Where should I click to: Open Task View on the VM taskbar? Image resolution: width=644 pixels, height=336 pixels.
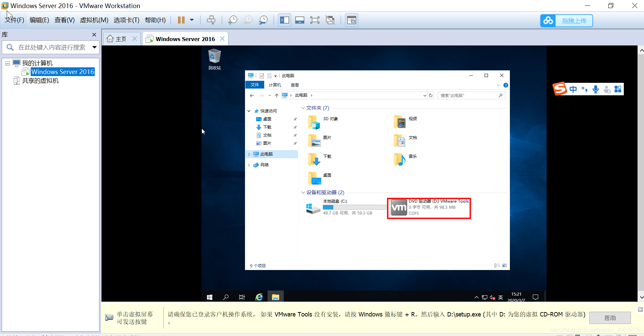(x=242, y=297)
